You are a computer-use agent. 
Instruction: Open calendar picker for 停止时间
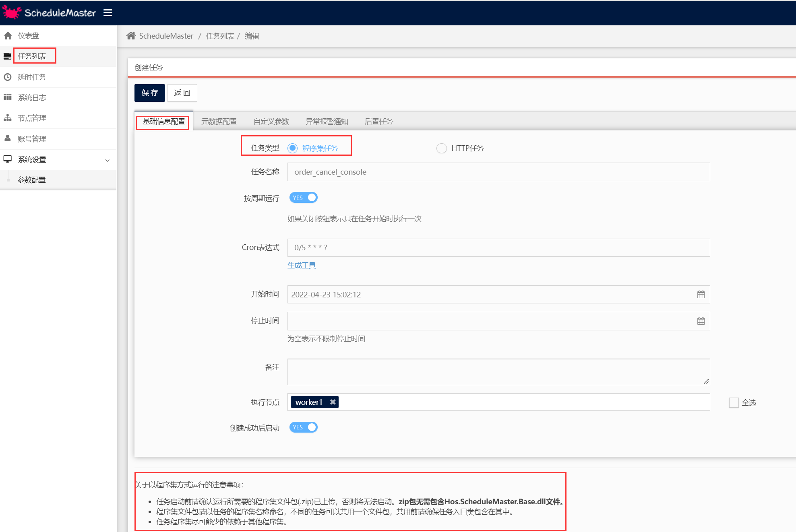(701, 321)
